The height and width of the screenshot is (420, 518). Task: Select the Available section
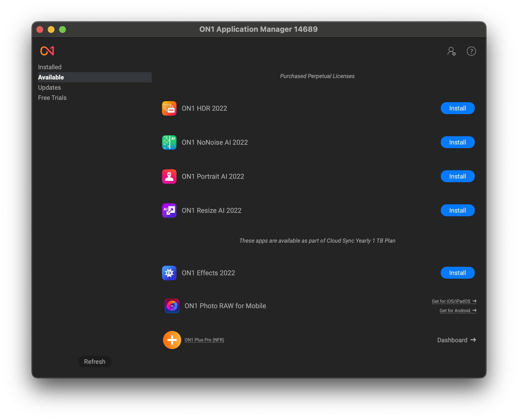(x=95, y=77)
